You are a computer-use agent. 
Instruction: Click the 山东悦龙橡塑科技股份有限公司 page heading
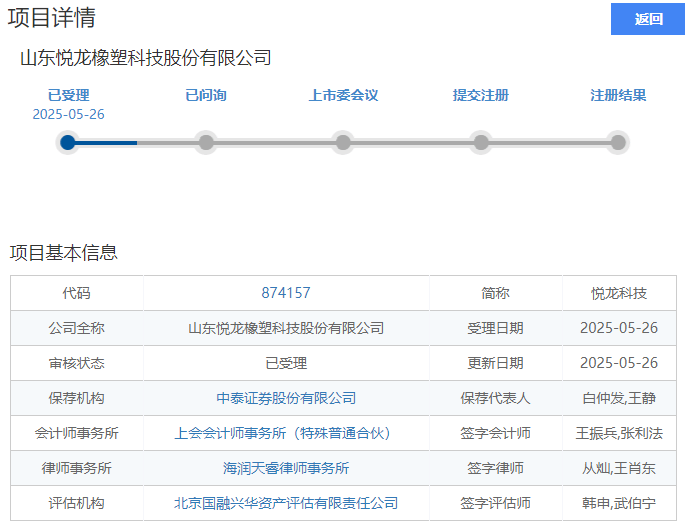[x=146, y=58]
